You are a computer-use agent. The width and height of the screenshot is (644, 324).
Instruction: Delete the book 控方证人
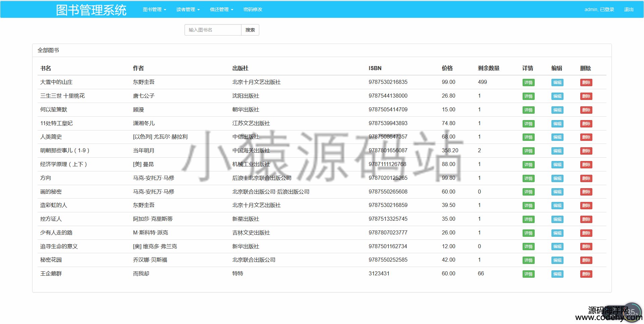pos(586,219)
